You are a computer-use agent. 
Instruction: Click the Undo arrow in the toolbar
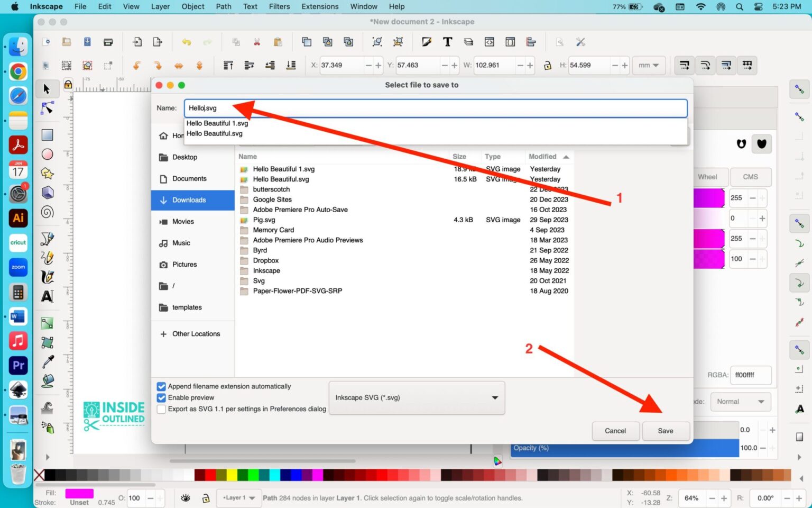[186, 42]
